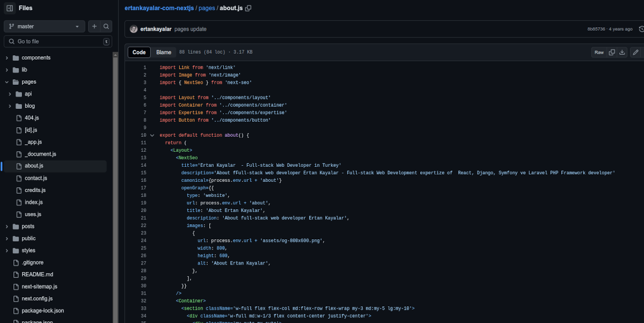644x323 pixels.
Task: Open ertankayalar-com-nextjs repository link
Action: [x=158, y=8]
